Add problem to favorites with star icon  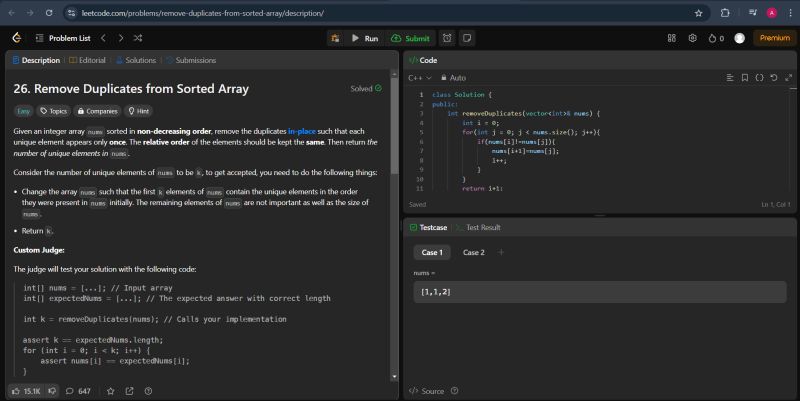(110, 390)
